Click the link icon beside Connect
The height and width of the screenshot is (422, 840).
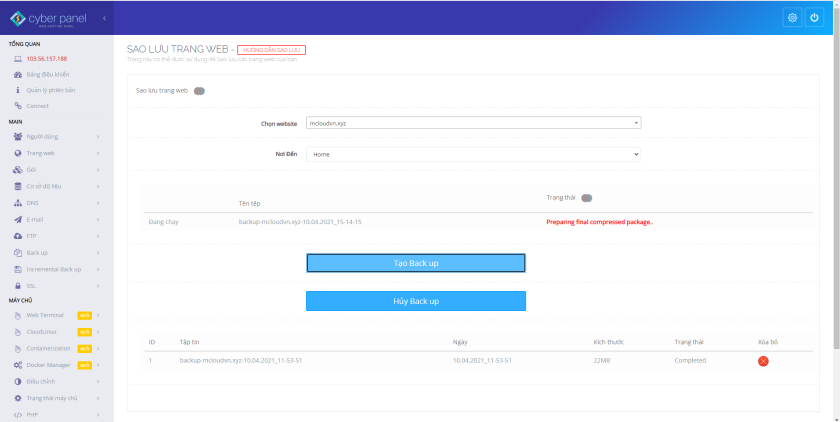pos(18,106)
